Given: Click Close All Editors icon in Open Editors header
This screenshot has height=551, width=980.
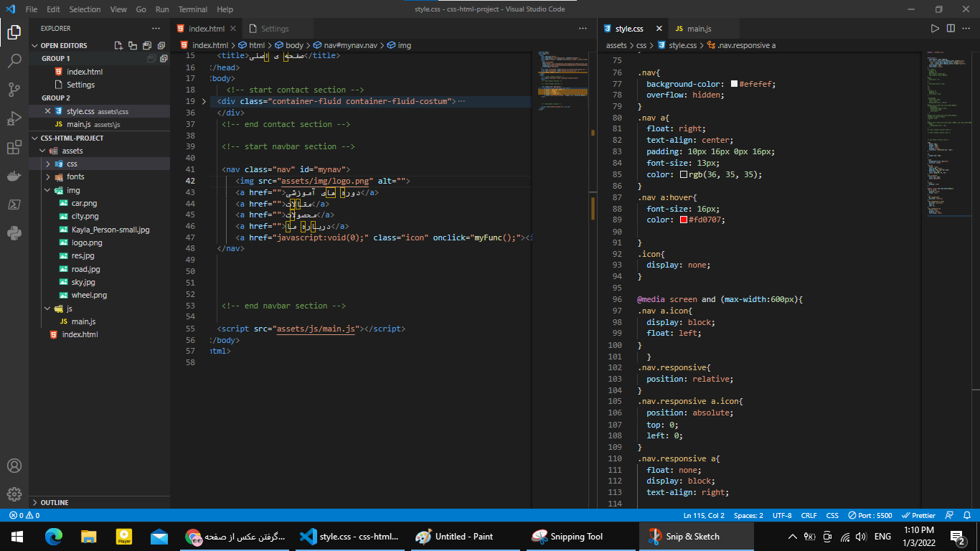Looking at the screenshot, I should pyautogui.click(x=161, y=45).
